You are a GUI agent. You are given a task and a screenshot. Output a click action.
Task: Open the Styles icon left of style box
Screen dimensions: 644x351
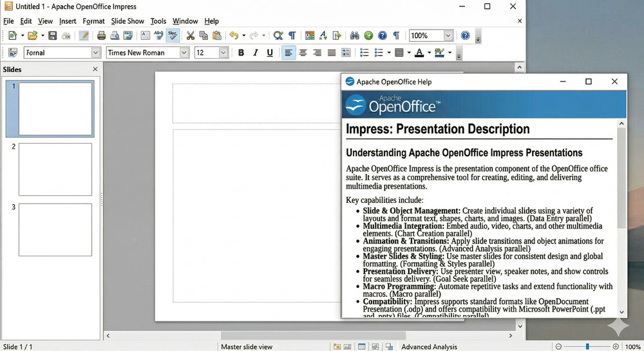click(x=13, y=53)
